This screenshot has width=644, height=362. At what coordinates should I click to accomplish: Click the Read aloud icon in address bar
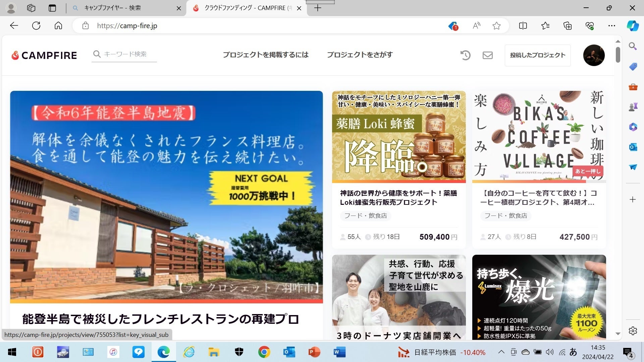click(x=476, y=26)
